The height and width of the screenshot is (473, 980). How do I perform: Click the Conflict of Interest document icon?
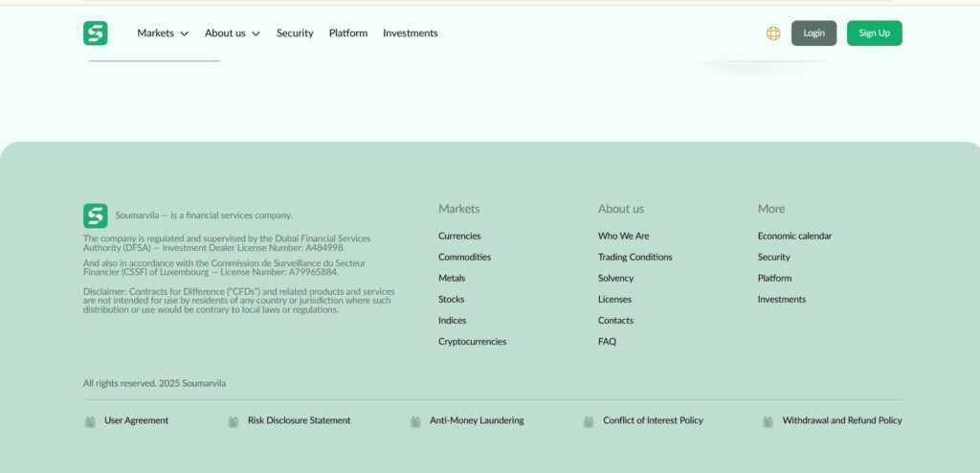click(x=589, y=421)
